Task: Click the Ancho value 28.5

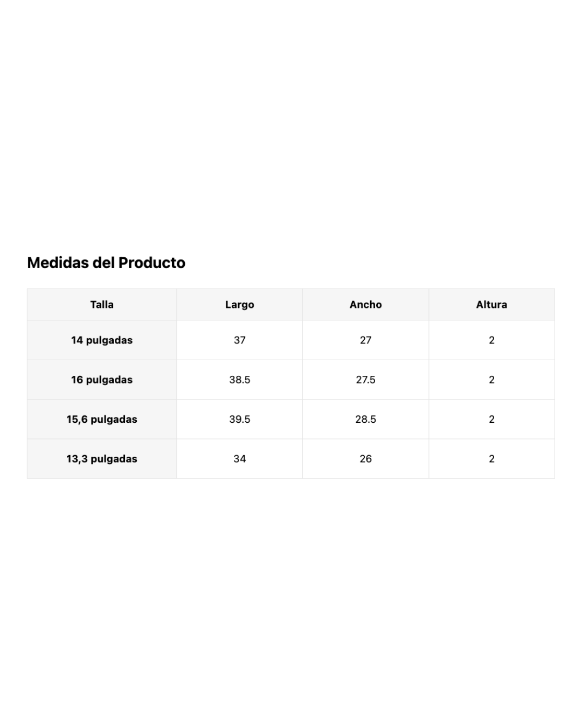Action: (366, 420)
